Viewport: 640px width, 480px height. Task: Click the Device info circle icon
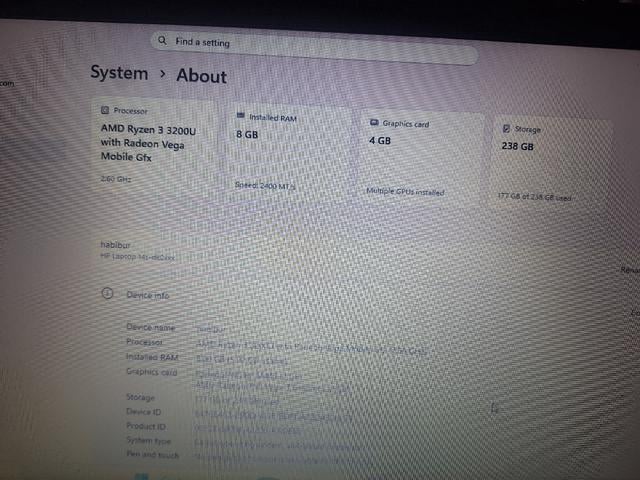107,293
